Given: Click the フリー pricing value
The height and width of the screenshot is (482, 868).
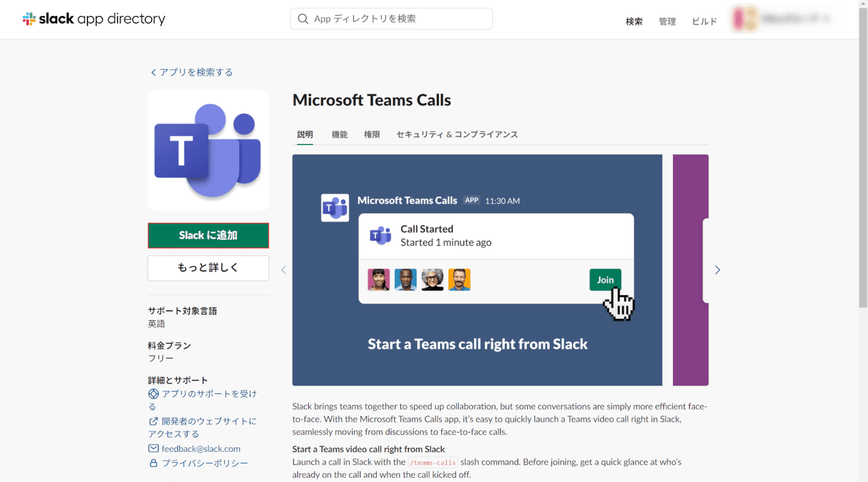Looking at the screenshot, I should click(161, 358).
